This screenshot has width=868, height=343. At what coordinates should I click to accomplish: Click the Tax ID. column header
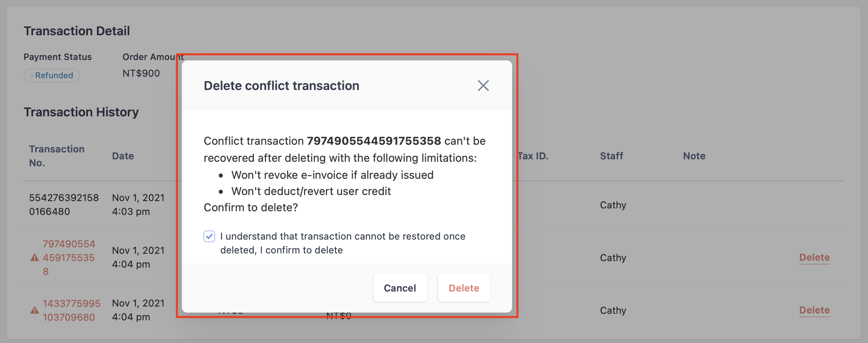tap(533, 156)
